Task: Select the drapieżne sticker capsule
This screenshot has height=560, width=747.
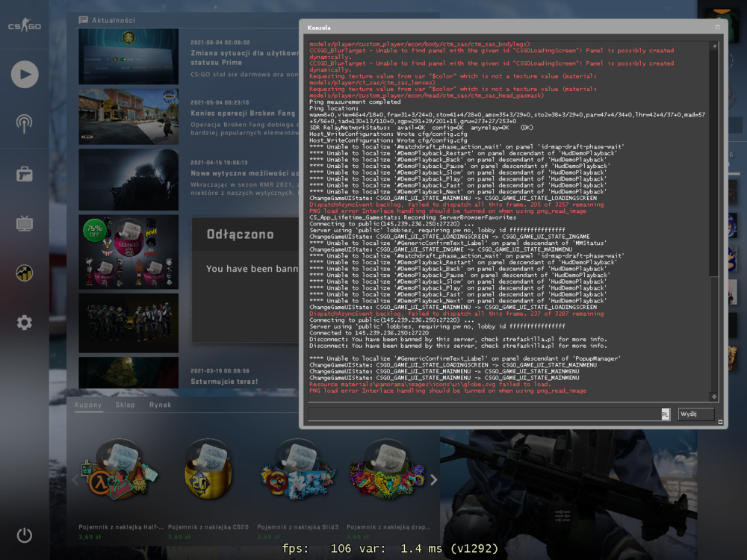Action: [x=387, y=469]
